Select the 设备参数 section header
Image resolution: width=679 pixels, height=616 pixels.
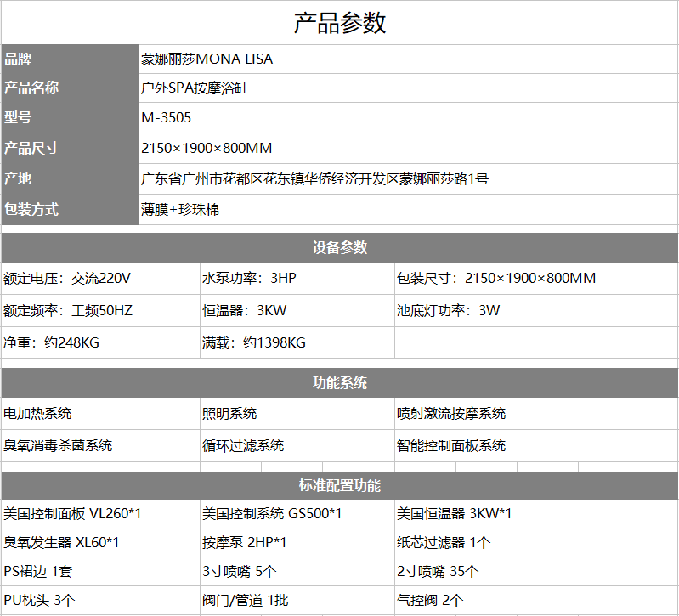click(340, 247)
